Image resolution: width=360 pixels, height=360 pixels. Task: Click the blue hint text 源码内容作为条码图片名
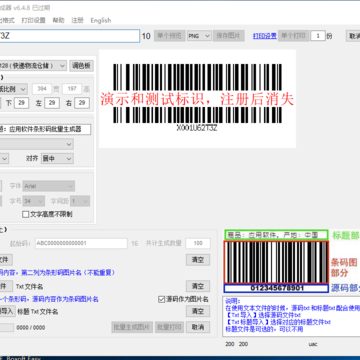coord(49,299)
